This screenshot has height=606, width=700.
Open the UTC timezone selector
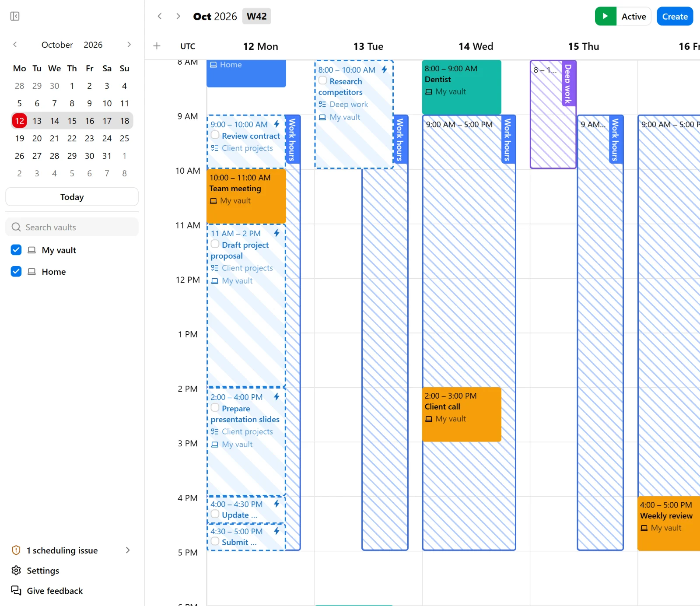(188, 46)
